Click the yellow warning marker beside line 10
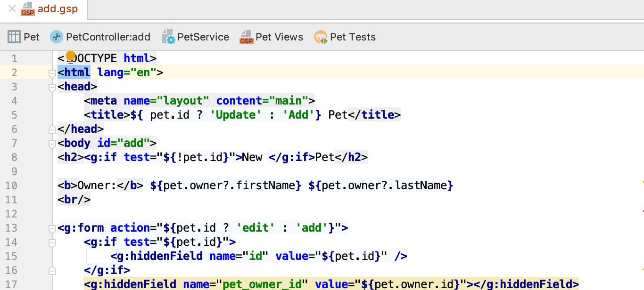This screenshot has width=644, height=290. tap(643, 181)
